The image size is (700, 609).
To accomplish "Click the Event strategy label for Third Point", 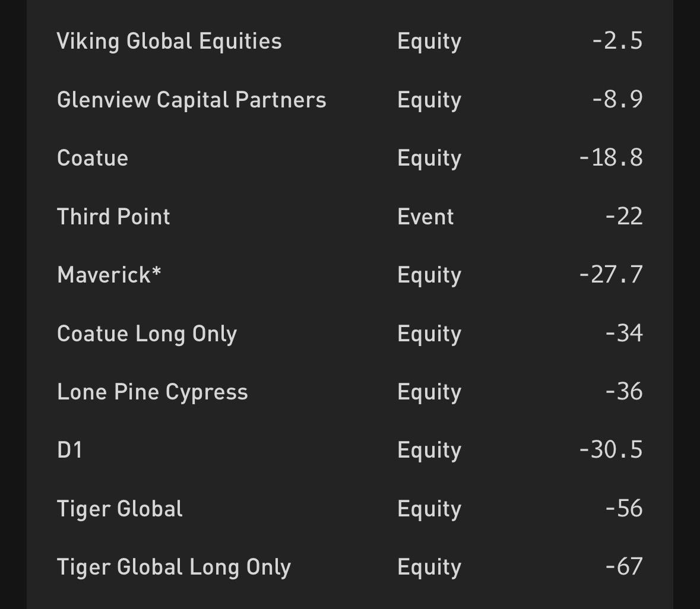I will coord(425,217).
